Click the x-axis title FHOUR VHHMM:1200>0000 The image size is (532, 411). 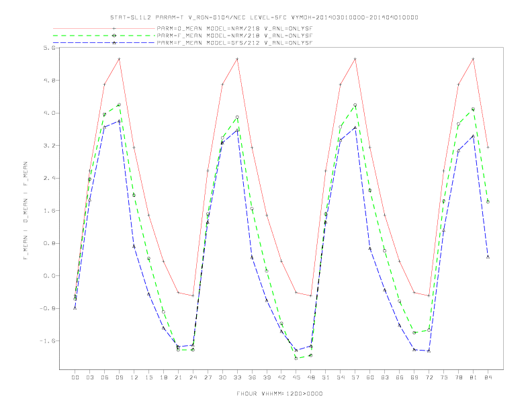pyautogui.click(x=279, y=394)
